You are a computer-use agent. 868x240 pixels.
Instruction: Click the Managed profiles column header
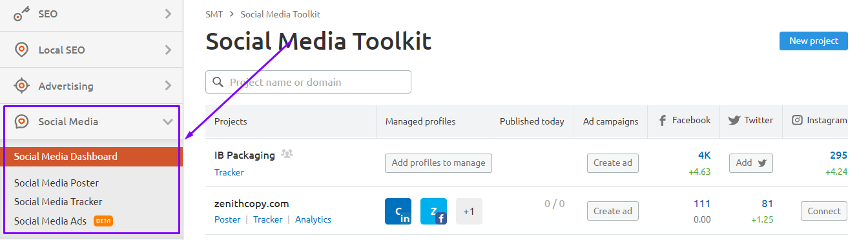420,121
